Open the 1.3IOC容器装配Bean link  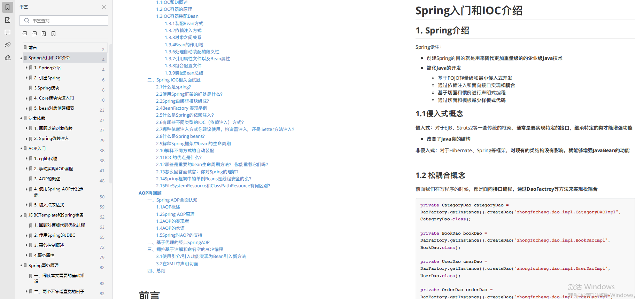point(177,16)
